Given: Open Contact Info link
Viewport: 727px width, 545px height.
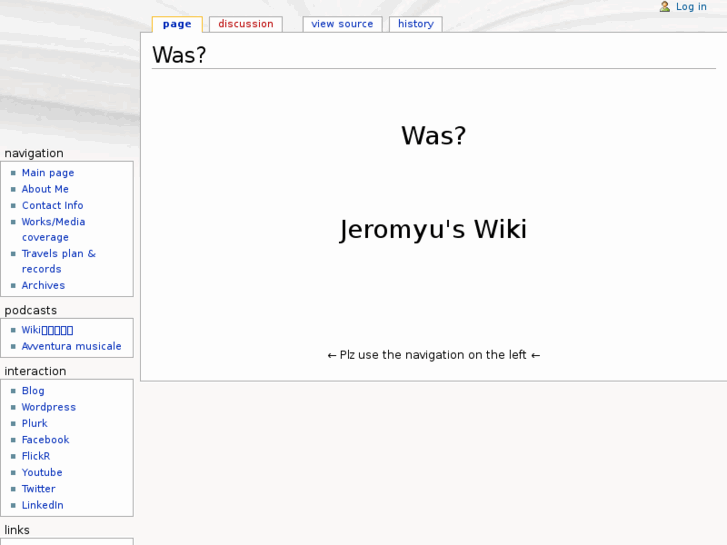Looking at the screenshot, I should 52,205.
